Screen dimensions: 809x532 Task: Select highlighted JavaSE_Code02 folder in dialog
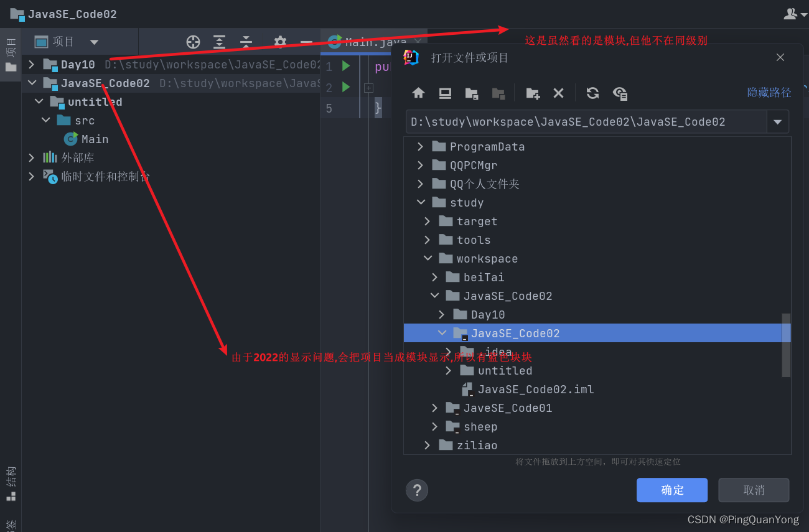pyautogui.click(x=597, y=333)
